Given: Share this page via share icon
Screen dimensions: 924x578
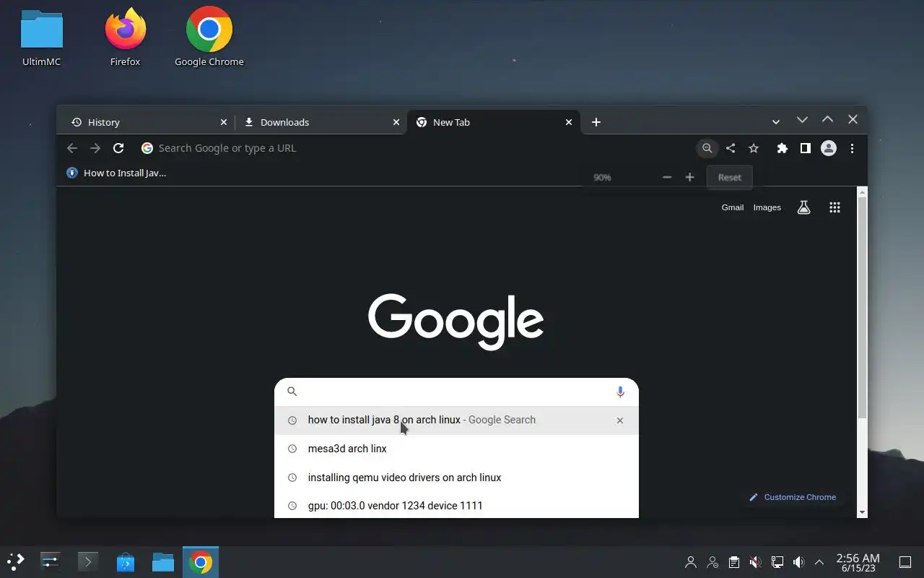Looking at the screenshot, I should click(x=731, y=148).
